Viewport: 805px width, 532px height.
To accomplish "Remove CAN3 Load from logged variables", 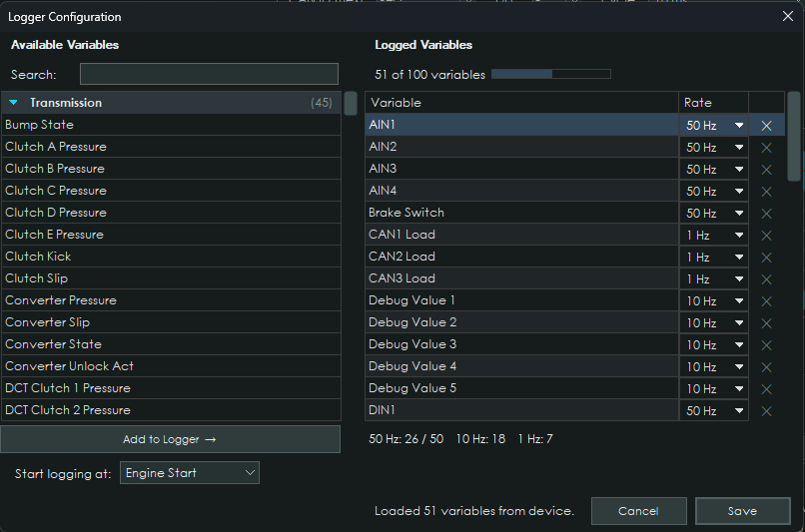I will [766, 279].
